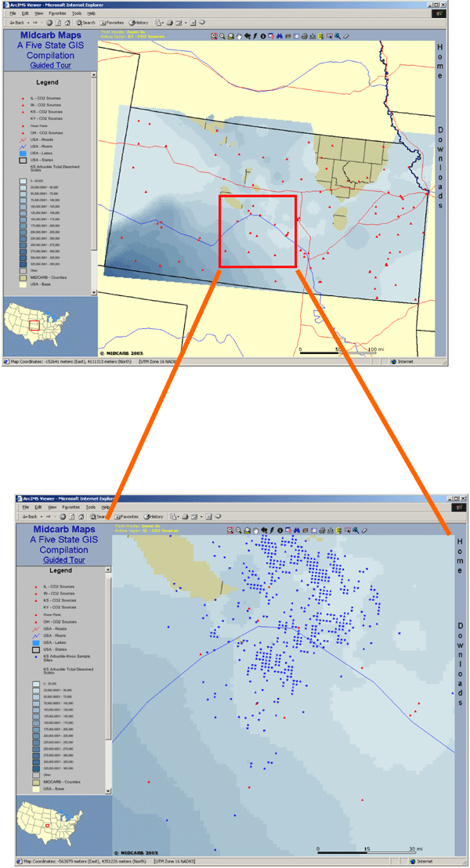Click MIDCARB - Counties swatch, statewide Kansas legend
Image resolution: width=470 pixels, height=868 pixels.
click(22, 277)
